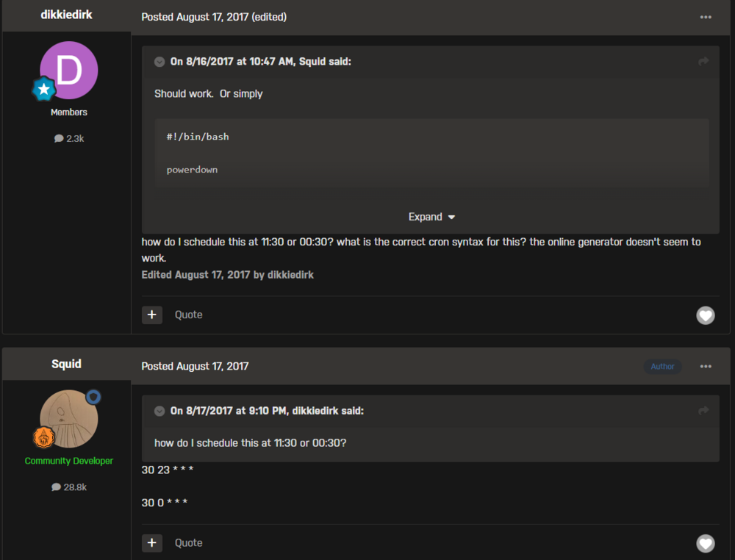Image resolution: width=735 pixels, height=560 pixels.
Task: Click heart reaction on Squid's post
Action: click(x=706, y=544)
